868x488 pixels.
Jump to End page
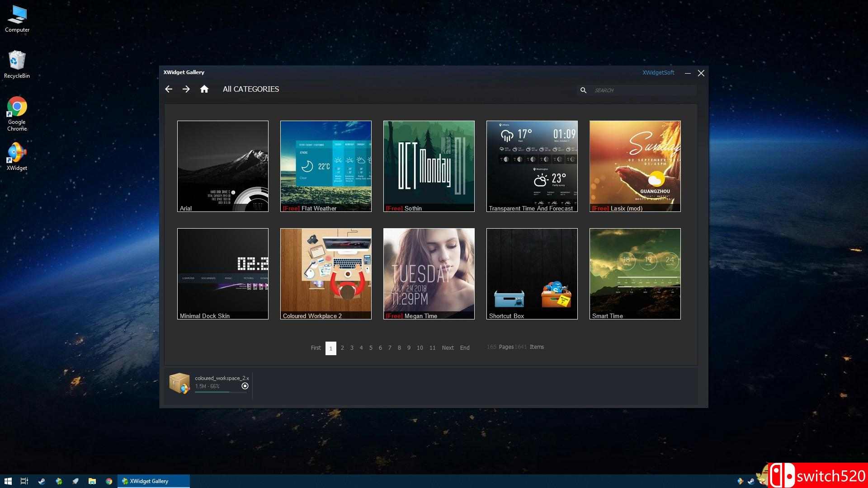465,348
